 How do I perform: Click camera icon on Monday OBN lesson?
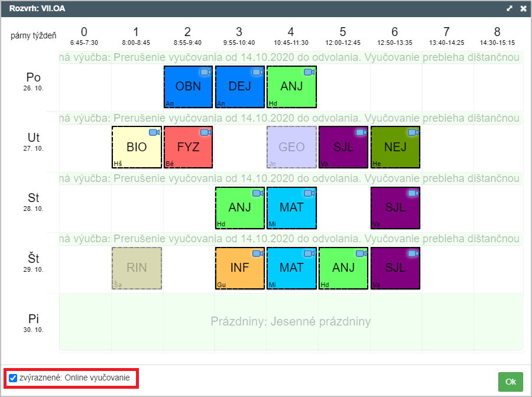pyautogui.click(x=205, y=72)
